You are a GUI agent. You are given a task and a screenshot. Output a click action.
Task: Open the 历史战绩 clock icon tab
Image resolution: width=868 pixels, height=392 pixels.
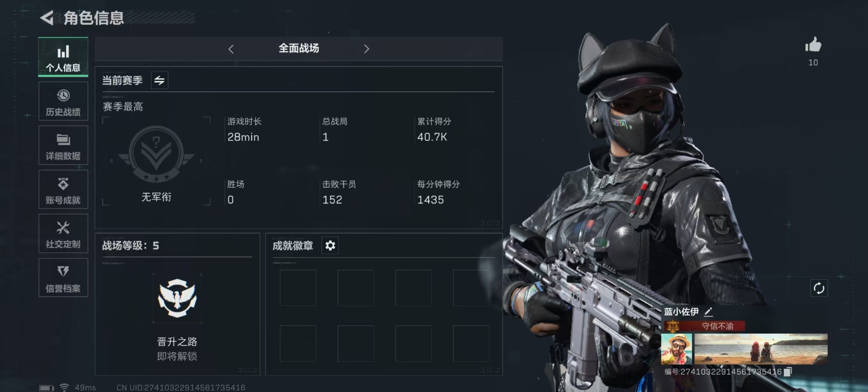(63, 102)
